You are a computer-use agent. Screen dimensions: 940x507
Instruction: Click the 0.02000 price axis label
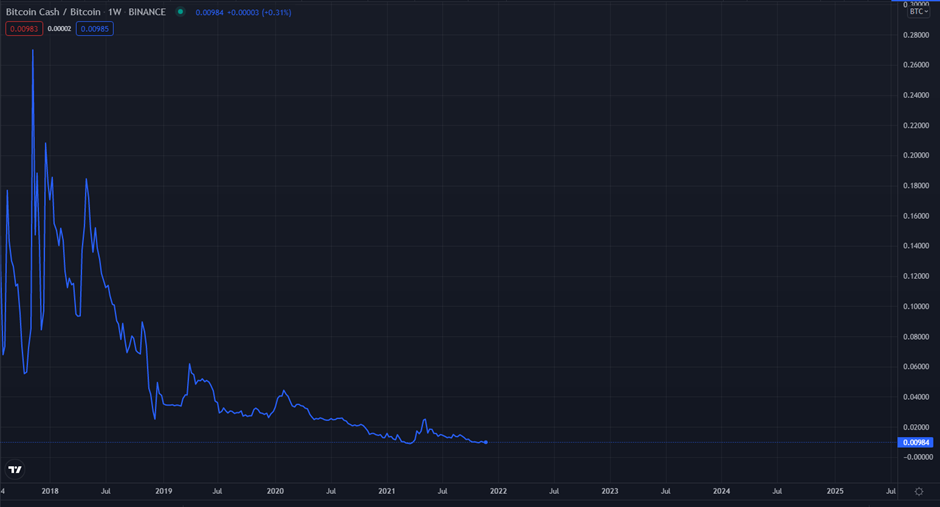tap(916, 427)
